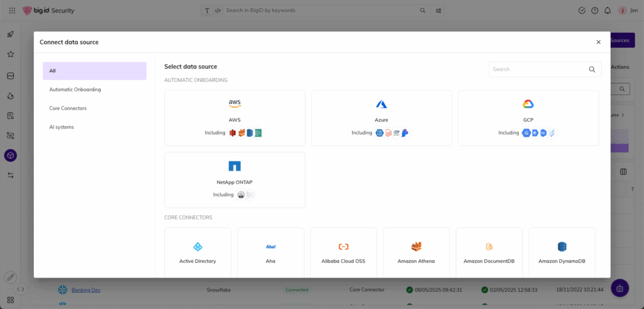Open the Active Directory connector
This screenshot has width=644, height=309.
(197, 252)
